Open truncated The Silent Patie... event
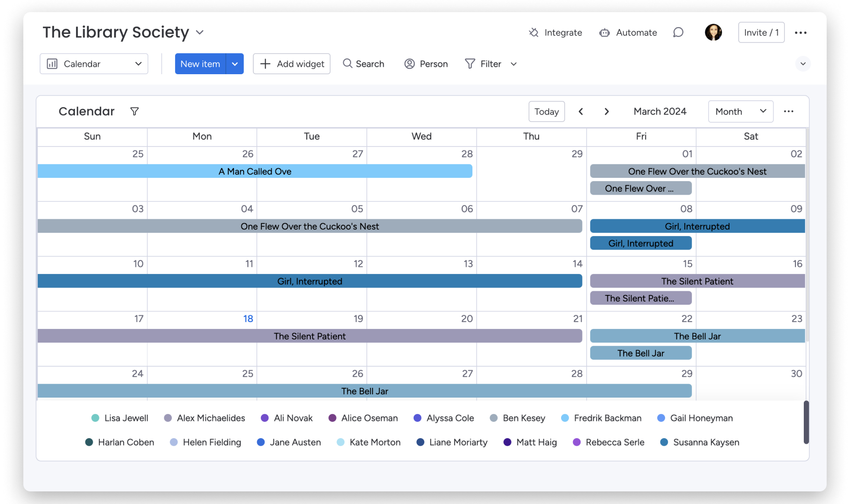This screenshot has height=504, width=850. coord(640,298)
